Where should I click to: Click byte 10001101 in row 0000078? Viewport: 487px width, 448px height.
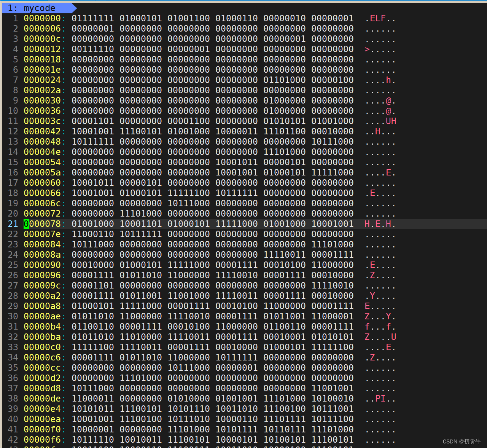(x=141, y=224)
